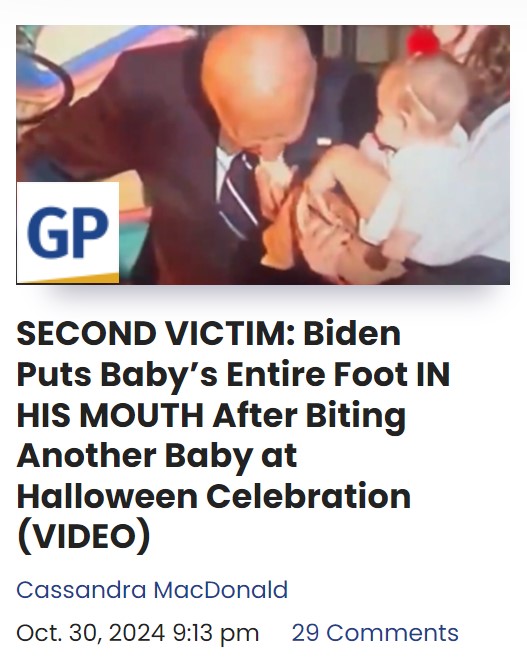Click 'Another Baby at' headline line
The height and width of the screenshot is (667, 527).
pyautogui.click(x=157, y=455)
